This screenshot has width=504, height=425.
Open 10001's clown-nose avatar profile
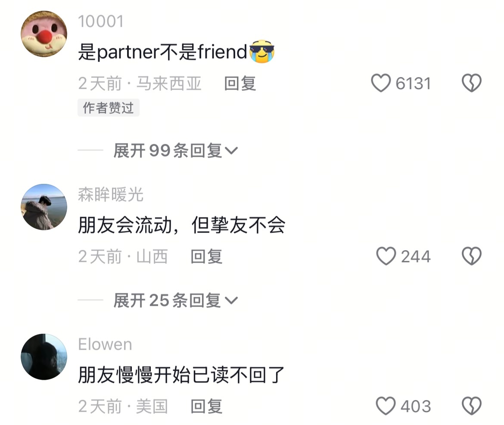(x=44, y=34)
